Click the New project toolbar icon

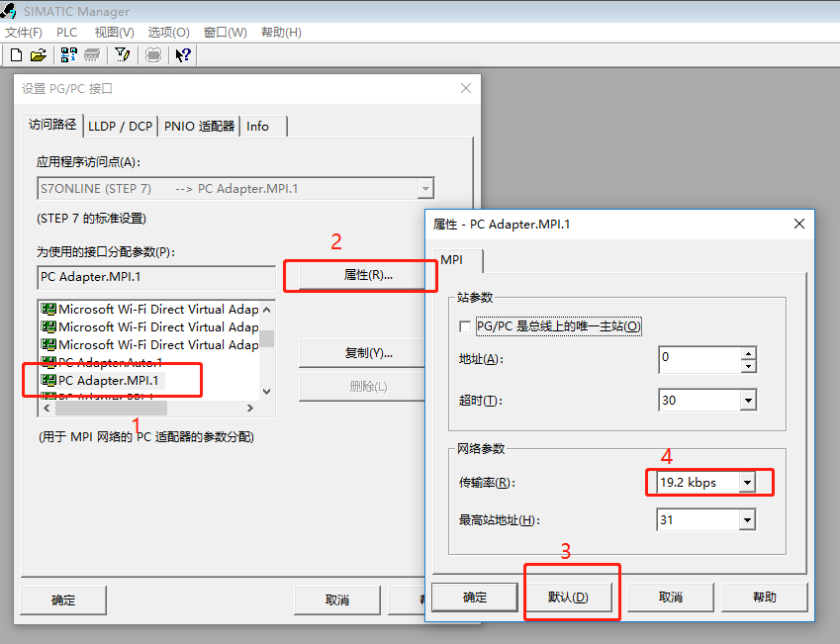pos(17,54)
